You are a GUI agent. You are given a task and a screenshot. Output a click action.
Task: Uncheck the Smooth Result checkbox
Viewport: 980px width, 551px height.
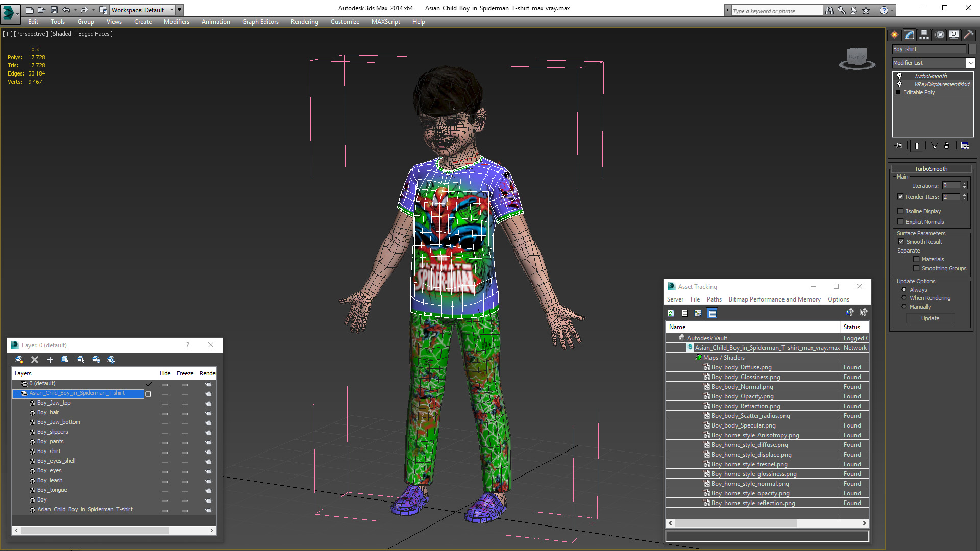coord(901,242)
